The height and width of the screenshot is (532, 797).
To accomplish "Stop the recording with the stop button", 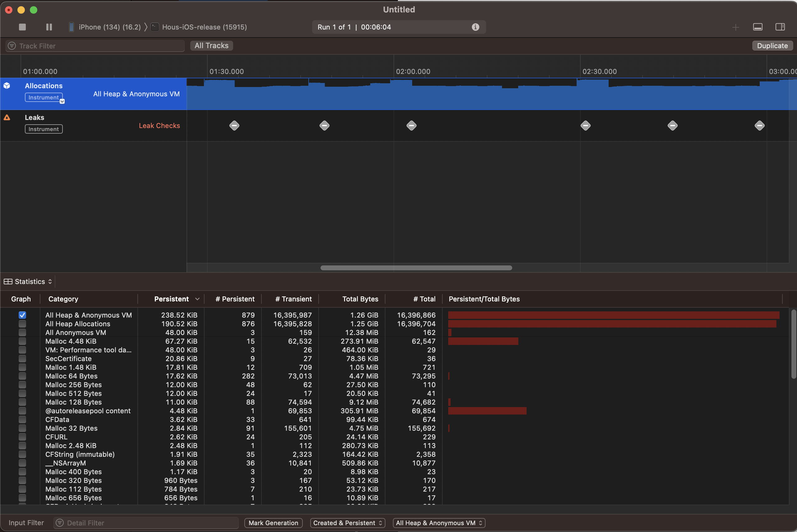I will coord(22,27).
